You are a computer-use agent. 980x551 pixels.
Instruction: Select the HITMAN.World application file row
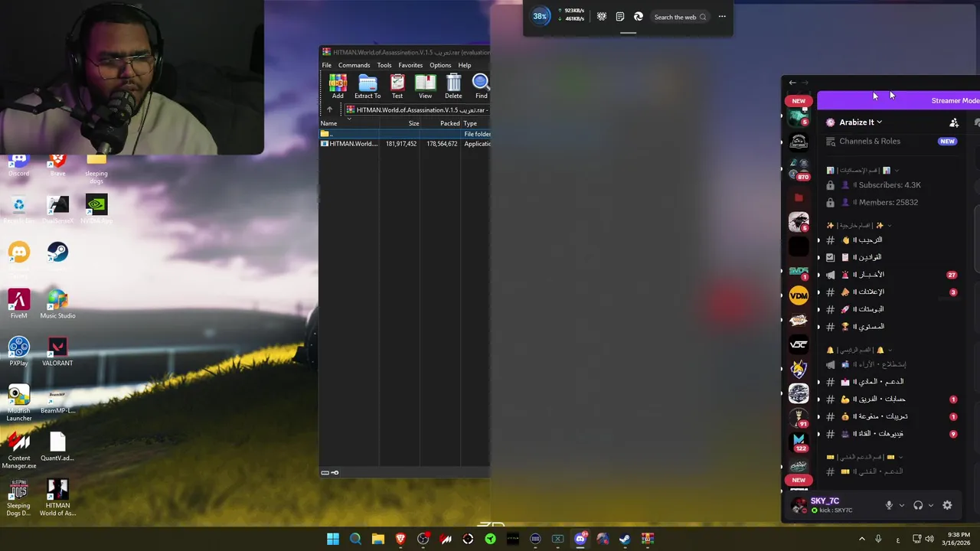coord(405,144)
